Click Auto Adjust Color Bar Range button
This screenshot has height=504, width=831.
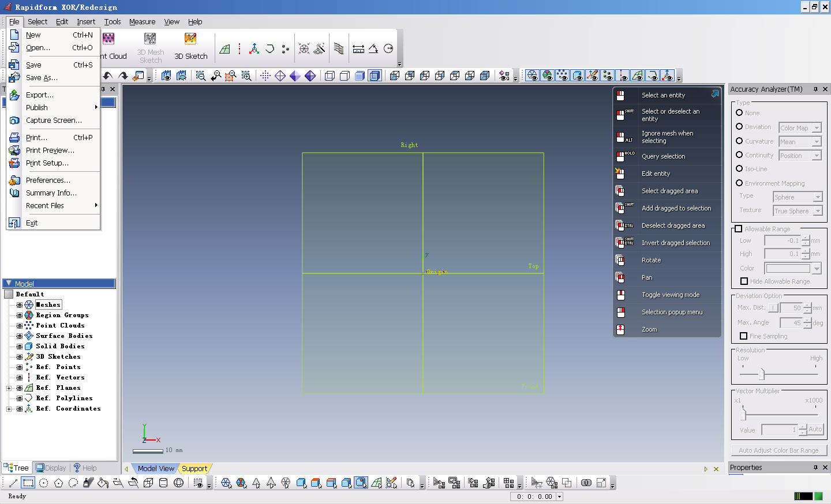(778, 450)
